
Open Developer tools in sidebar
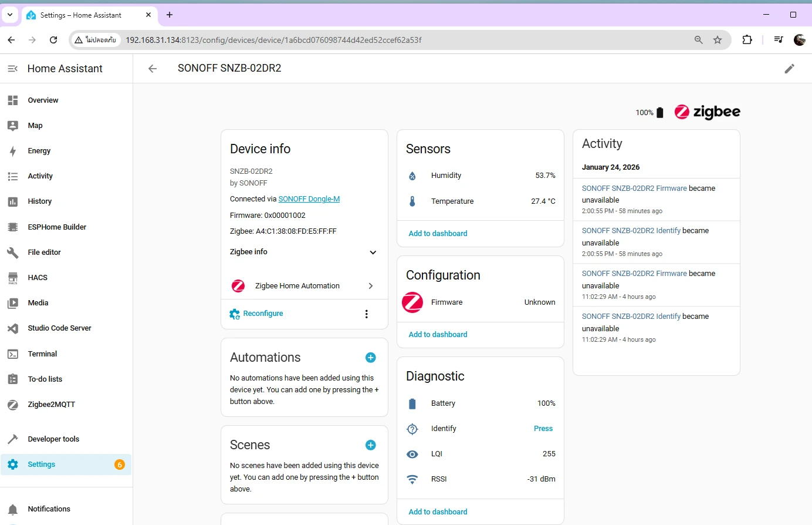click(53, 439)
